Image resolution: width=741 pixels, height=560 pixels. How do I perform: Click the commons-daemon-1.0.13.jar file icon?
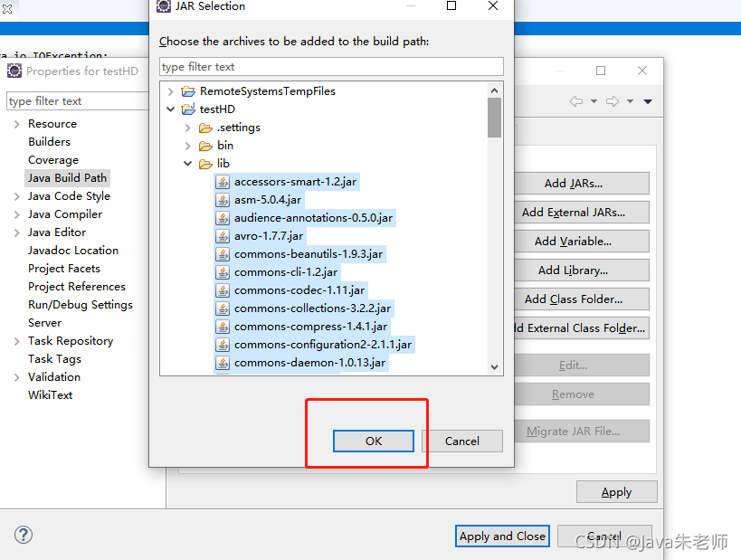pyautogui.click(x=223, y=363)
